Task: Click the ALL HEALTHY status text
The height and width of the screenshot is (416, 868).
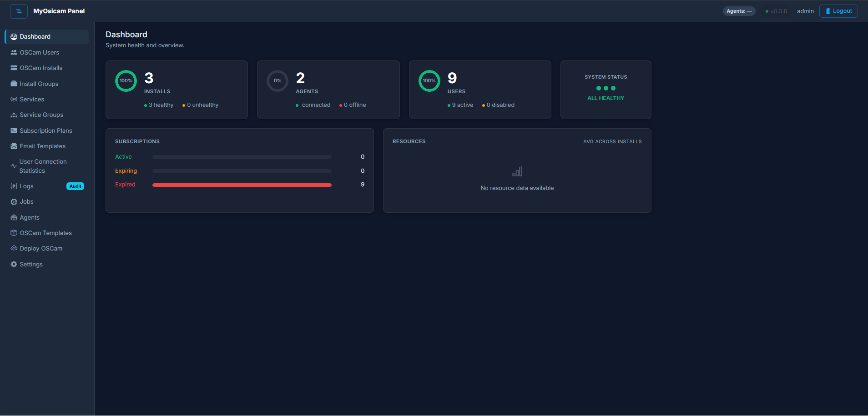Action: [x=606, y=98]
